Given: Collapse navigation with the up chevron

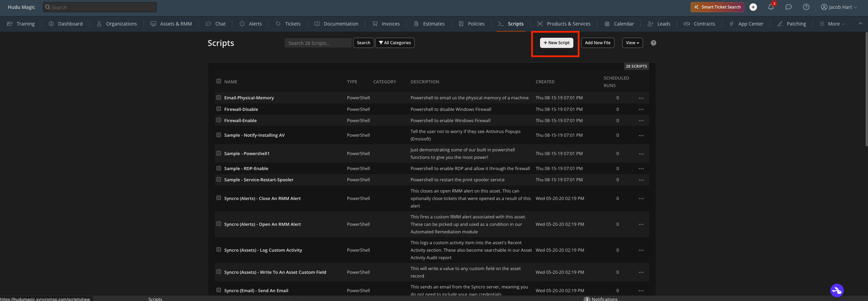Looking at the screenshot, I should [x=861, y=23].
